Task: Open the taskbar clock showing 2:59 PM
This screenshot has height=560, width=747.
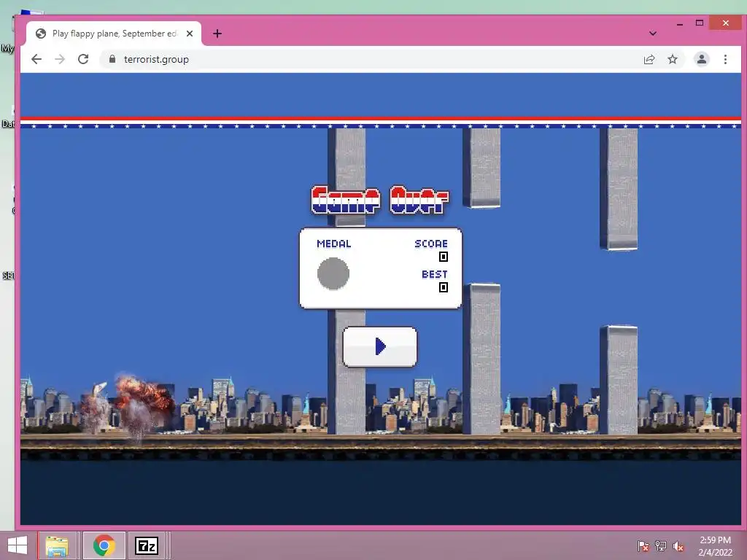Action: click(x=715, y=546)
